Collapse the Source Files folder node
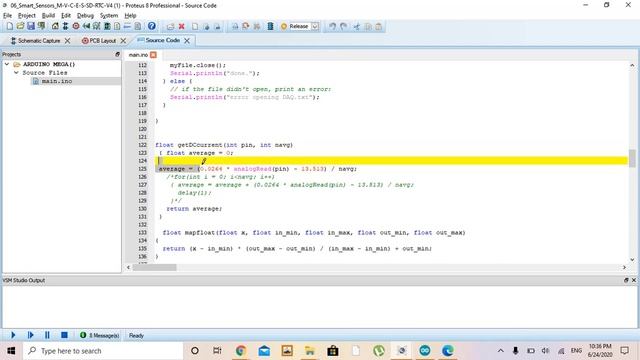640x360 pixels. click(x=16, y=73)
